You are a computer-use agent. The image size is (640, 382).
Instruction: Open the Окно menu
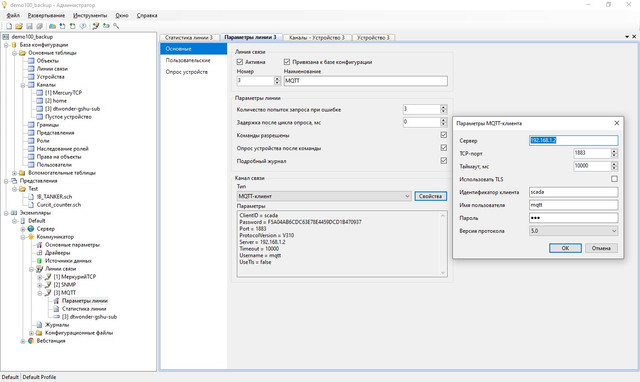[122, 16]
